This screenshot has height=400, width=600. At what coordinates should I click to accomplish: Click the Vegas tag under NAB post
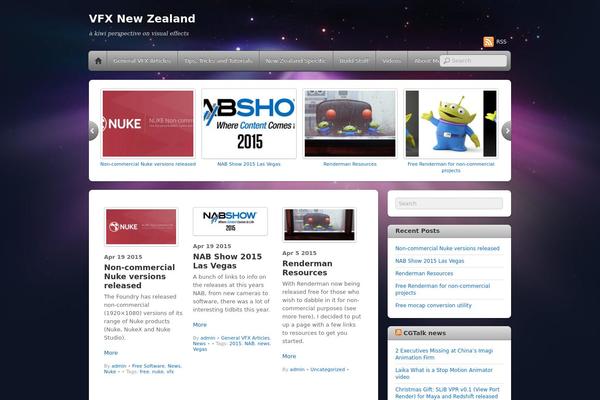coord(200,349)
